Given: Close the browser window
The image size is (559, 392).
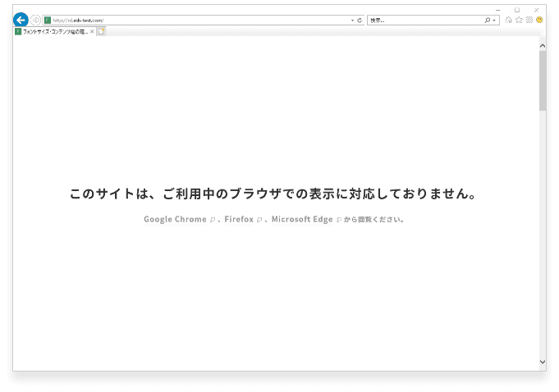Looking at the screenshot, I should coord(536,10).
